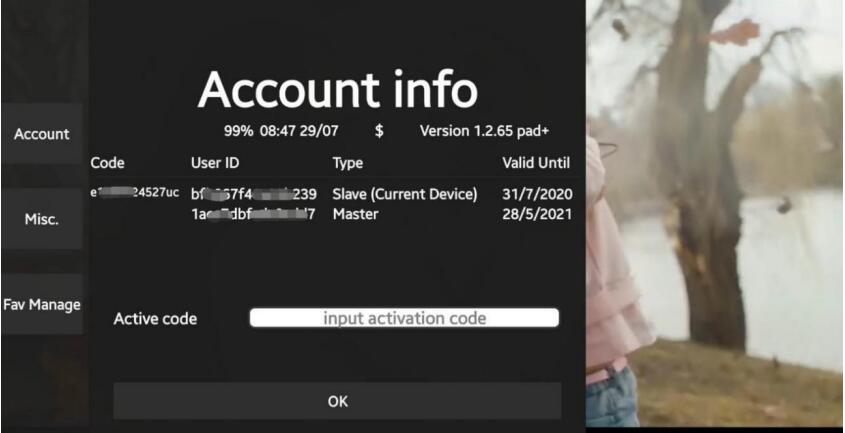The height and width of the screenshot is (433, 845).
Task: Click the code ending in 24527uc
Action: [x=135, y=192]
